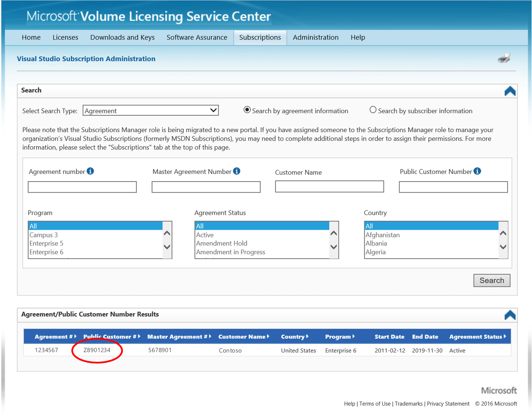Select All in the Program list
Viewport: 532px width, 416px height.
pyautogui.click(x=95, y=226)
